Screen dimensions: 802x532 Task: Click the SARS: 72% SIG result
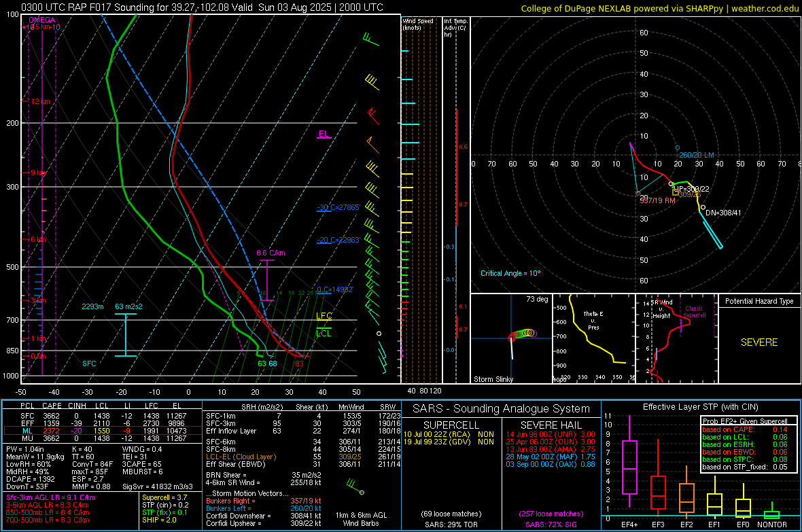551,525
